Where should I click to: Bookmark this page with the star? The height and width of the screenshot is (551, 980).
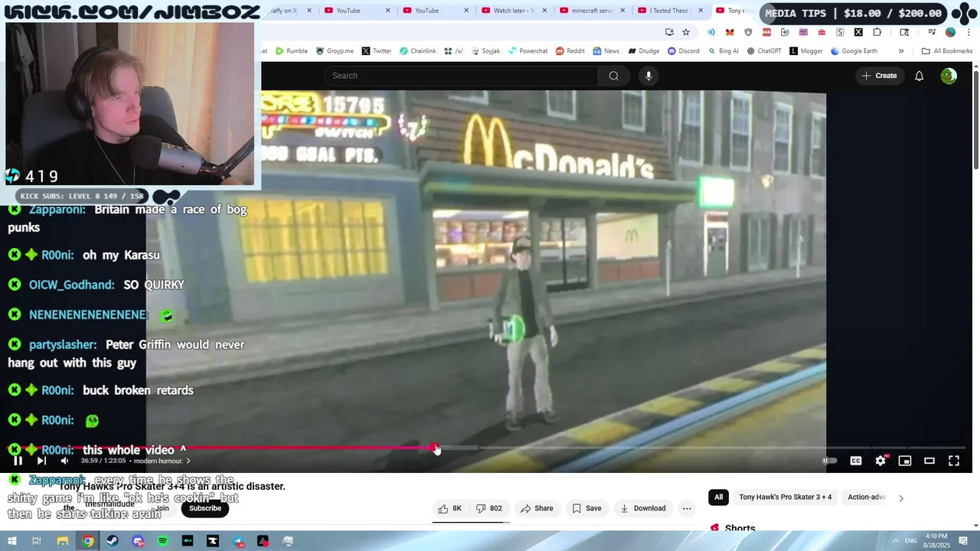coord(686,32)
